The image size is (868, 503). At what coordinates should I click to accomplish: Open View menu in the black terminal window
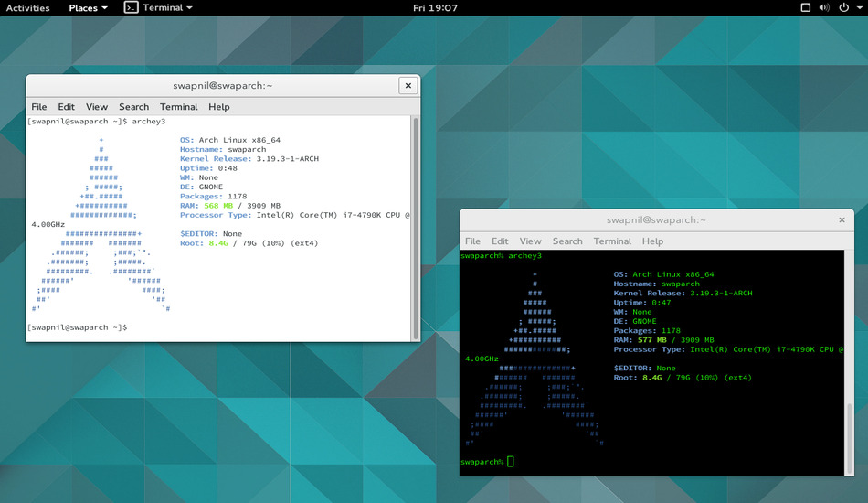tap(530, 241)
